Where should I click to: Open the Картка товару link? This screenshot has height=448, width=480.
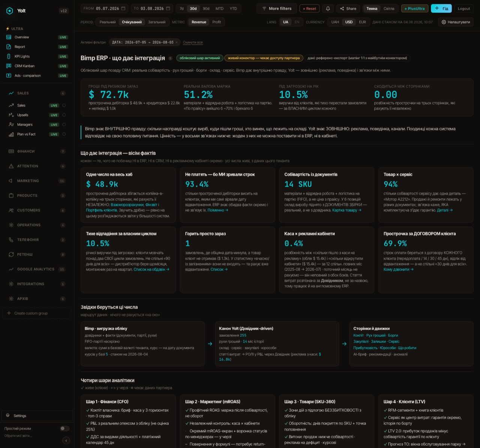click(347, 210)
